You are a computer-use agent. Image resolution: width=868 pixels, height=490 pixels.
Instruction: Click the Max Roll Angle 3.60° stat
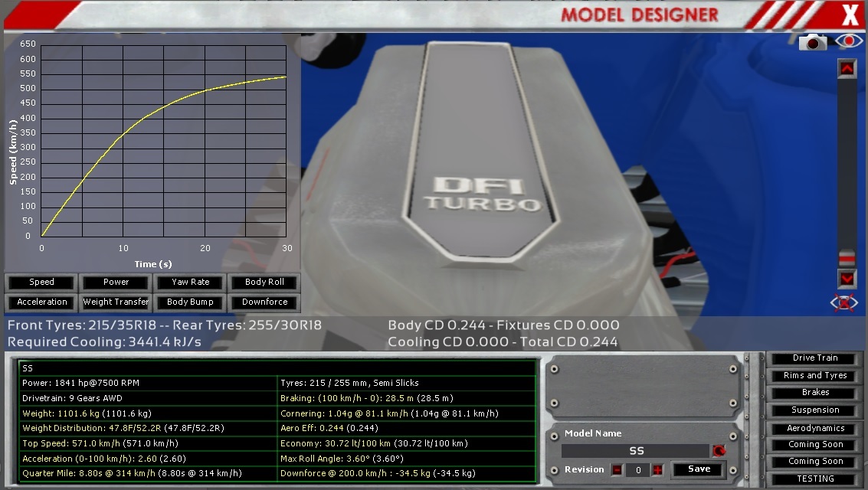point(342,459)
